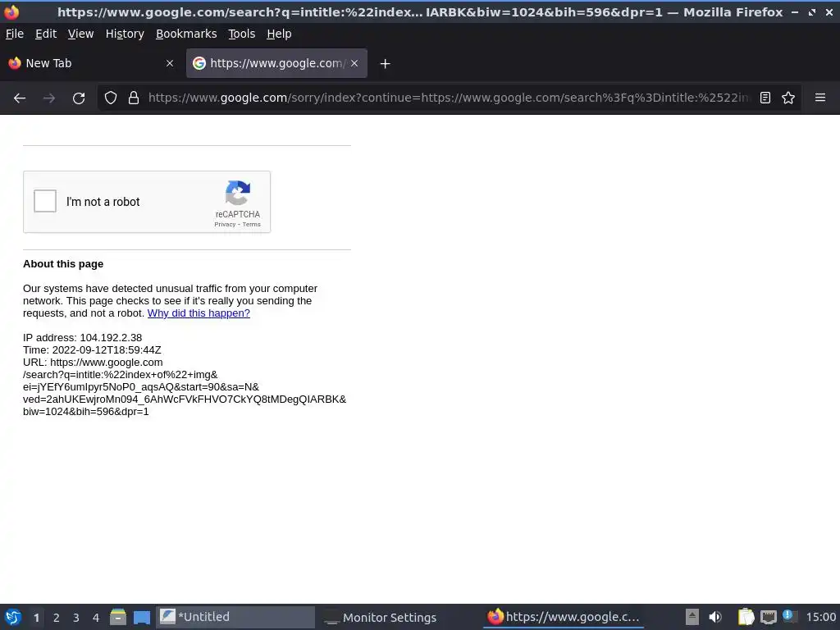The image size is (840, 630).
Task: Open the volume speaker tray icon
Action: (715, 617)
